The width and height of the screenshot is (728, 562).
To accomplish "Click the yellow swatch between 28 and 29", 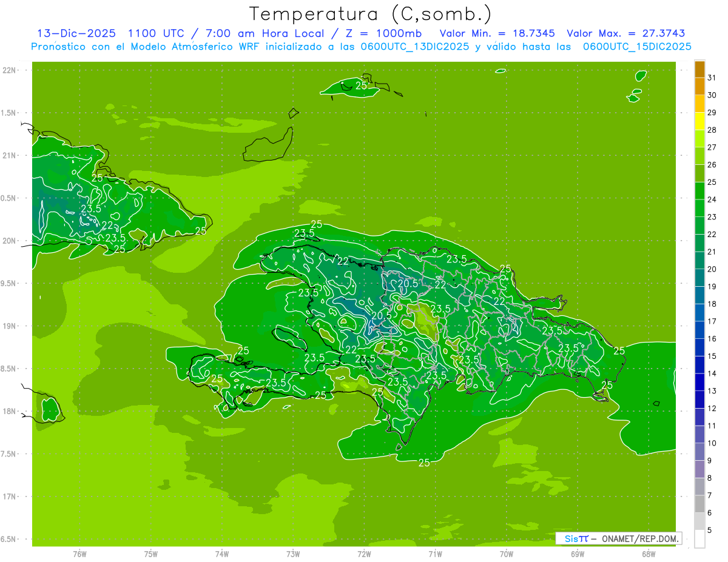I will (x=699, y=121).
